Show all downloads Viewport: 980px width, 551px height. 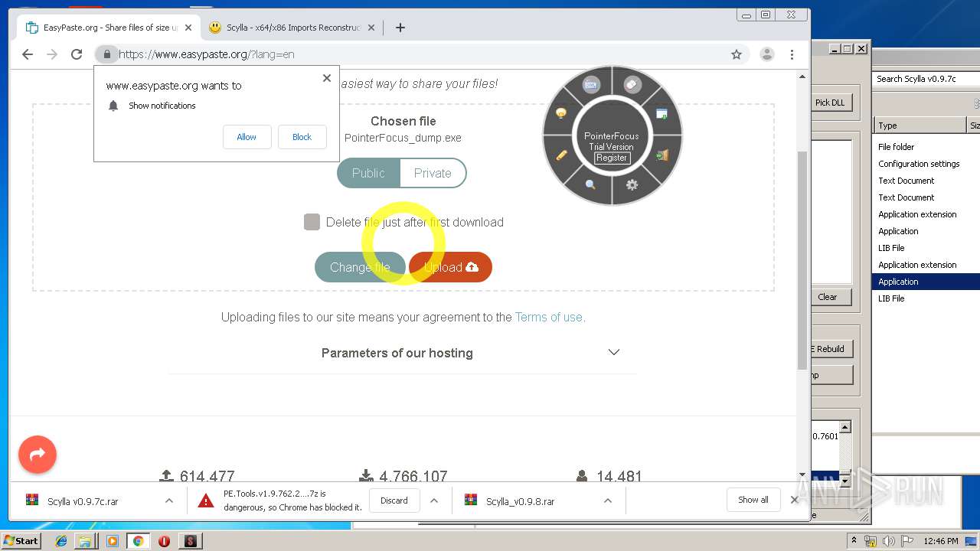[753, 500]
